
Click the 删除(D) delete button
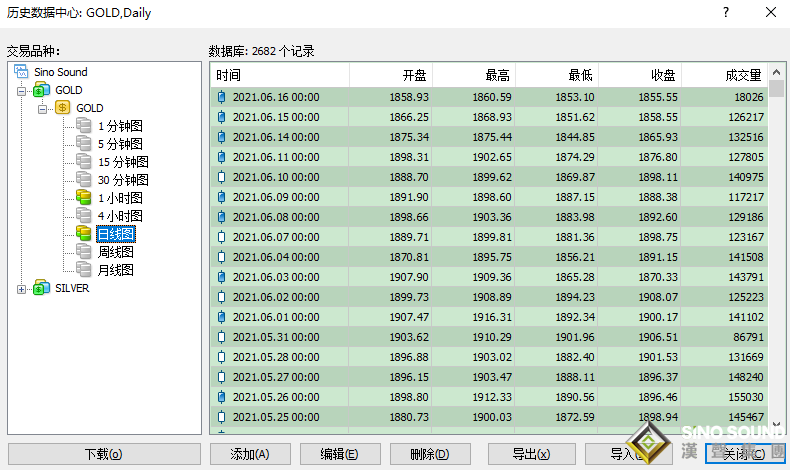430,454
